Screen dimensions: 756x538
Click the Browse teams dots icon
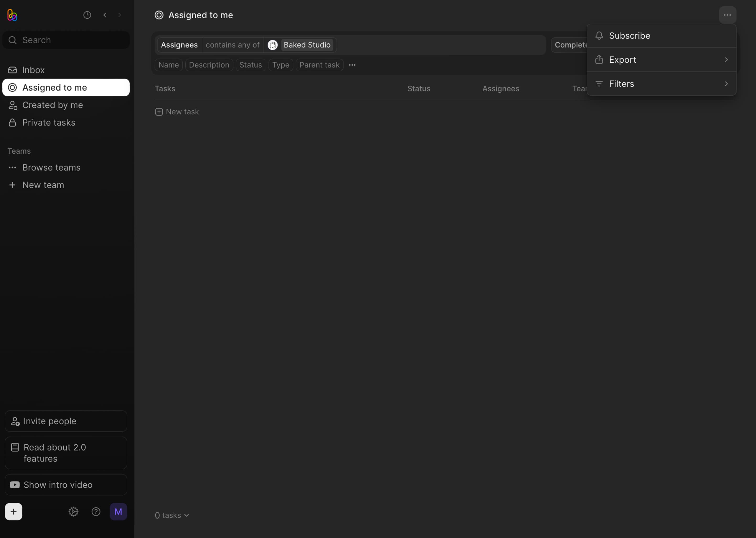click(13, 168)
